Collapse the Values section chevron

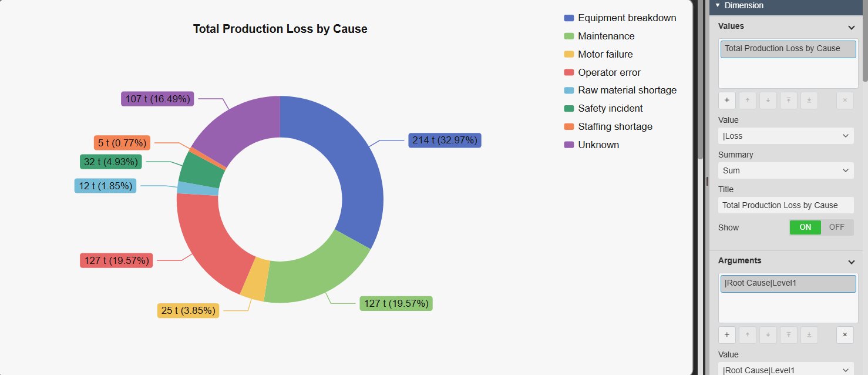[x=851, y=27]
